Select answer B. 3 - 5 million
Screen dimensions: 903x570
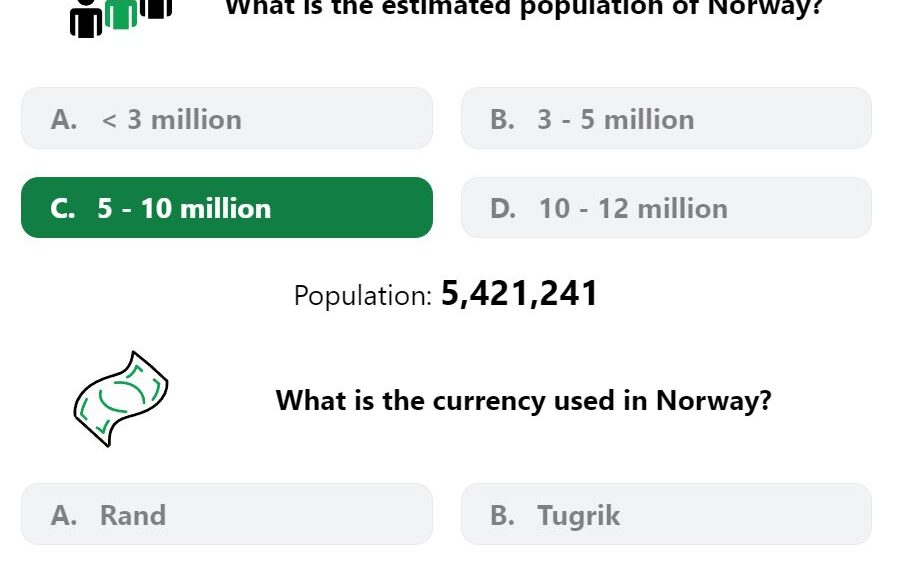pyautogui.click(x=666, y=119)
